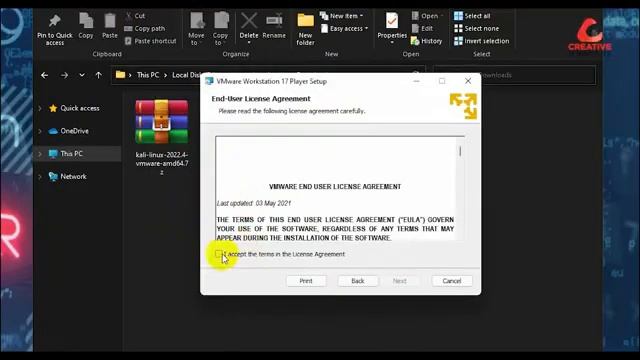Image resolution: width=640 pixels, height=360 pixels.
Task: Open the Easy access dropdown
Action: pyautogui.click(x=344, y=29)
